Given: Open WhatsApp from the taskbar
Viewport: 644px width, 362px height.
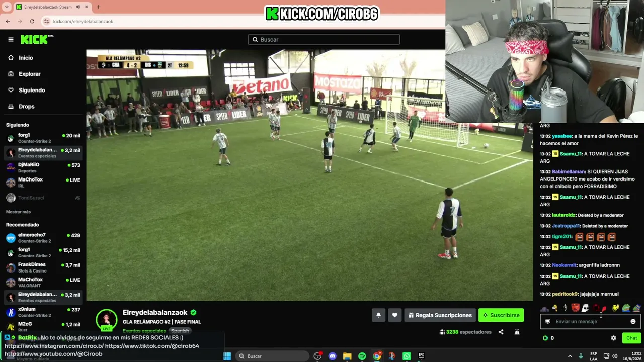Looking at the screenshot, I should point(407,356).
